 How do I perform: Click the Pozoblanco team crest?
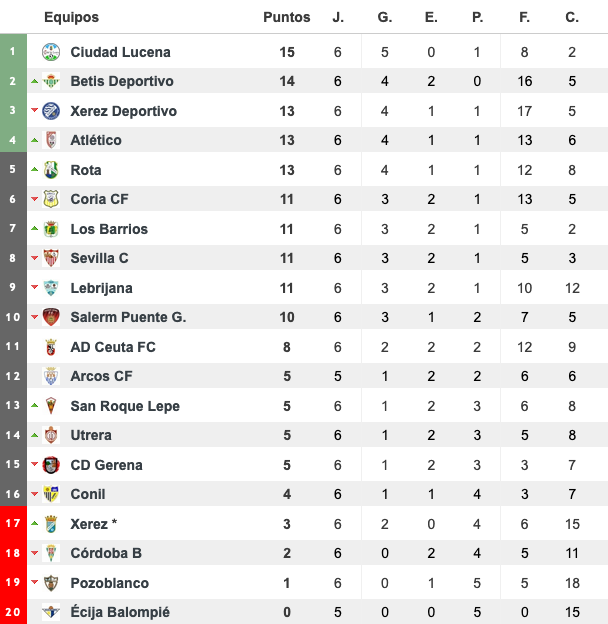click(x=51, y=583)
